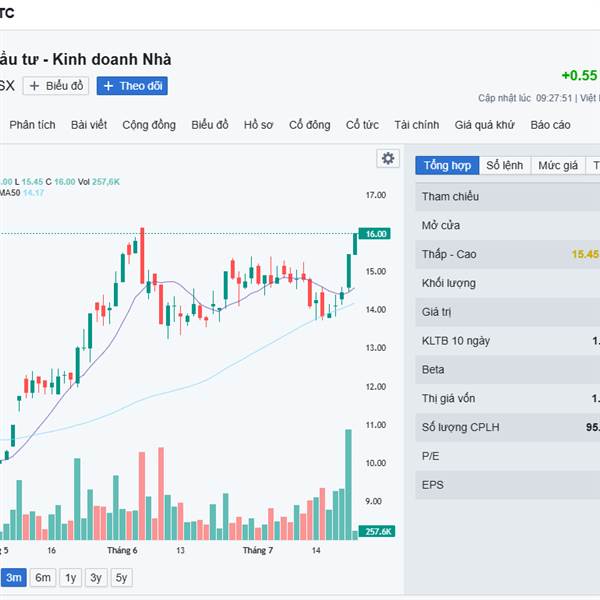Select the 1y chart range
The width and height of the screenshot is (600, 600).
click(70, 577)
